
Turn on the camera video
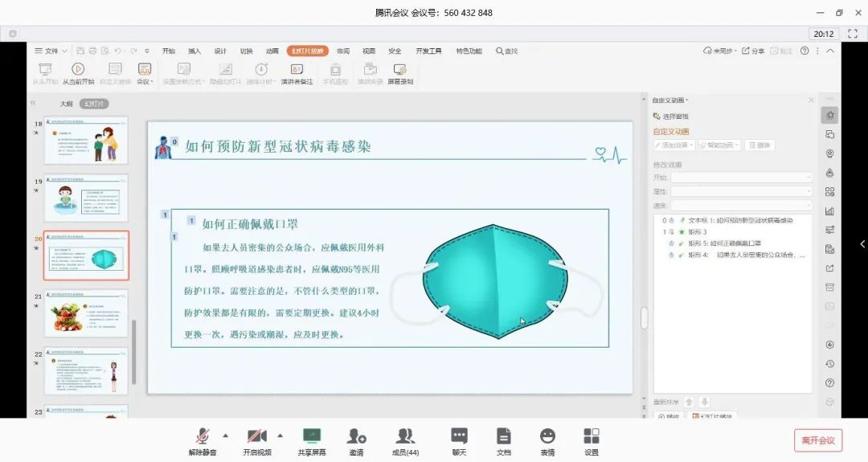point(257,437)
